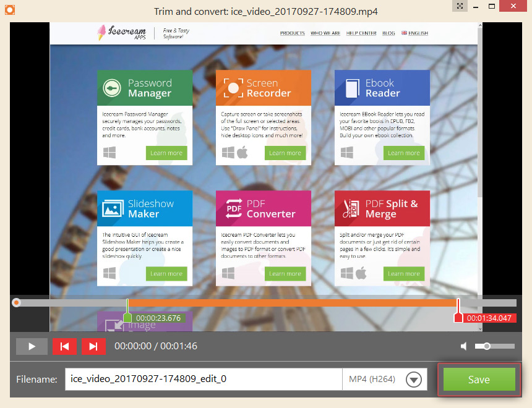Open HELP CENTER menu item

click(x=361, y=33)
